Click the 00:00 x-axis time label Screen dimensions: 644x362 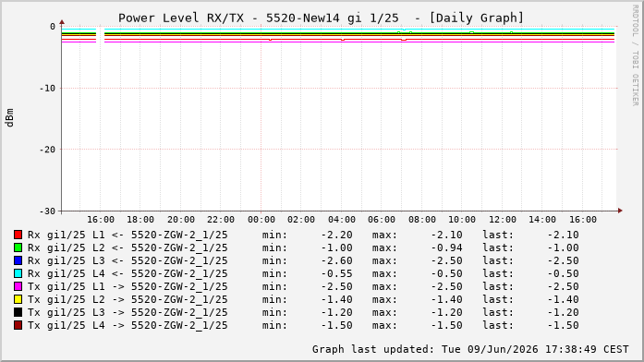click(x=261, y=220)
